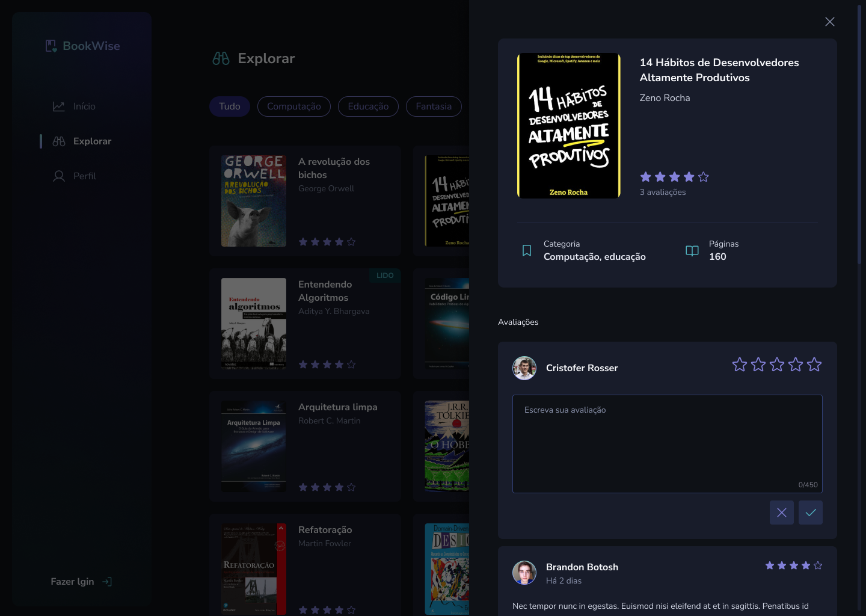
Task: Click the 'Robert C. Martin' author name
Action: (330, 421)
